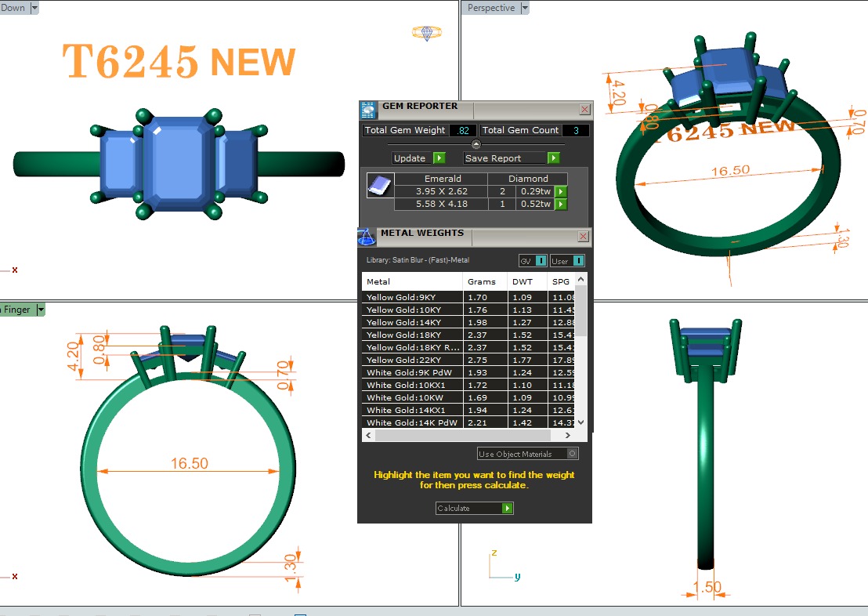The image size is (868, 616).
Task: Click green arrow beside 0.52tw gem row
Action: (561, 205)
